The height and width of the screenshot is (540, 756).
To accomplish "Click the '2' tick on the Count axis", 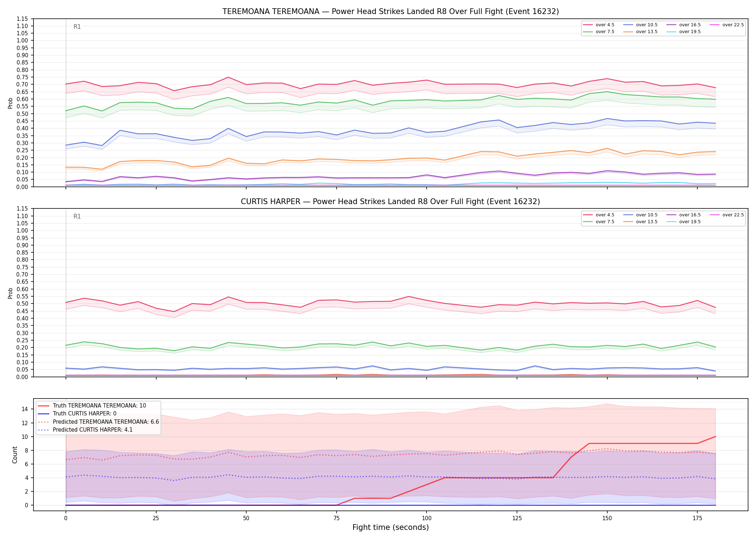I will pyautogui.click(x=27, y=491).
